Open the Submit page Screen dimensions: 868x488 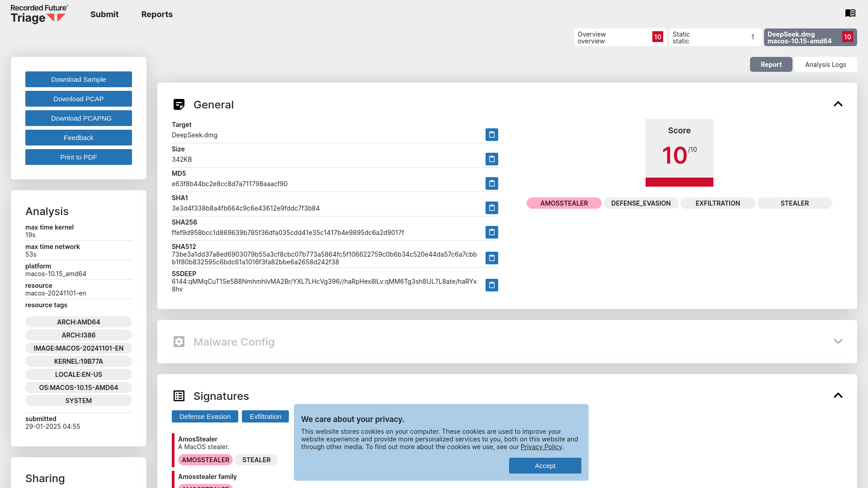[104, 14]
